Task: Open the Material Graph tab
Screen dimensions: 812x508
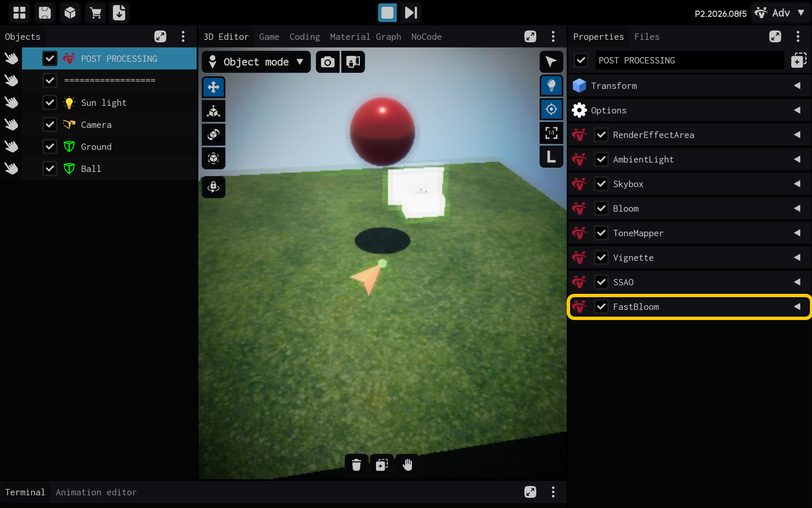Action: 365,37
